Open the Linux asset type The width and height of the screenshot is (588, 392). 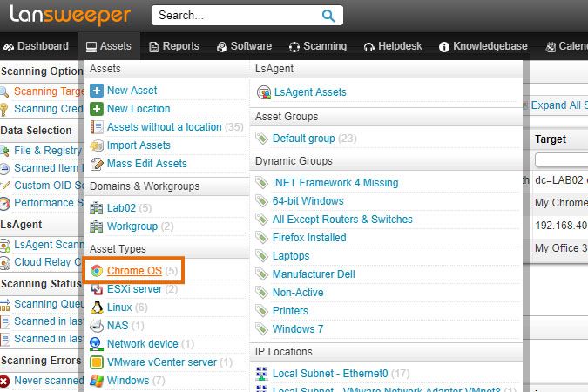(119, 308)
